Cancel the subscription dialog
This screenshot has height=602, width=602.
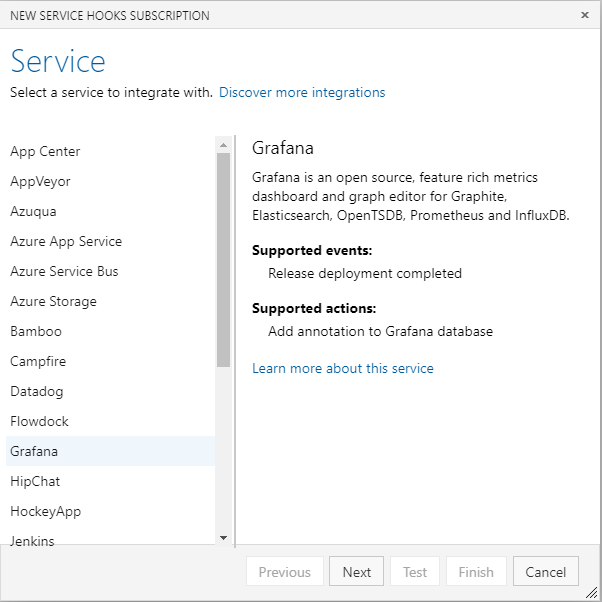tap(546, 572)
